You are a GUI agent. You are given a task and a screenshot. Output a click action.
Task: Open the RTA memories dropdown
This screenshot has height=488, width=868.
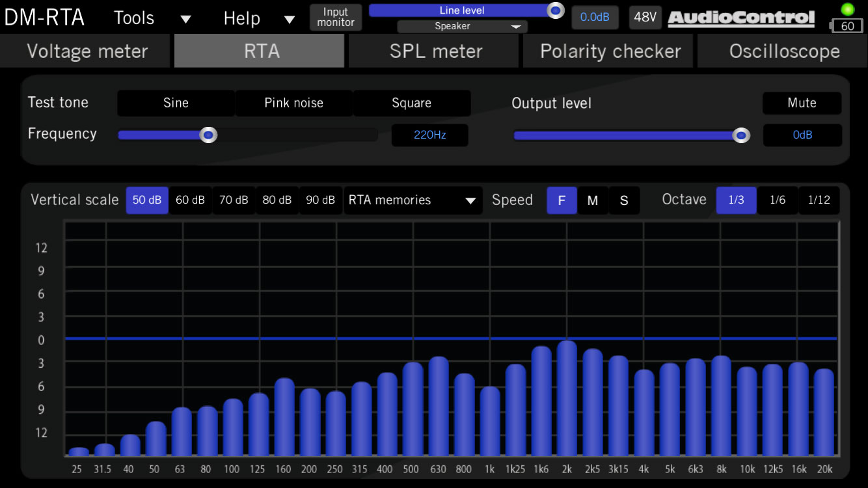click(413, 200)
